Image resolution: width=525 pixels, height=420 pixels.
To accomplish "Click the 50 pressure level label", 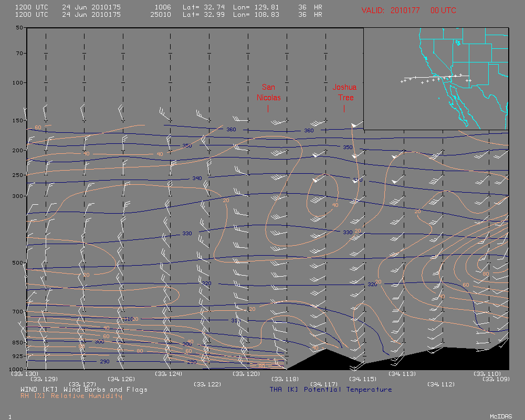I will point(19,27).
